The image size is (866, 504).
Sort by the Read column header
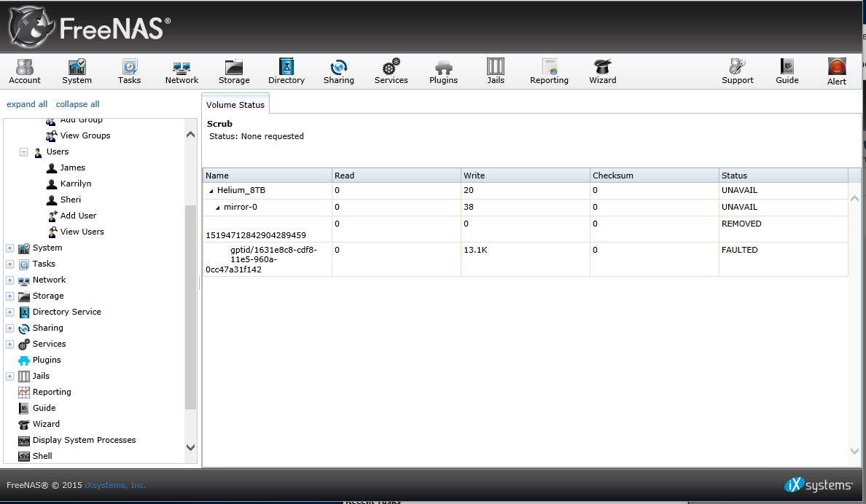(x=396, y=175)
